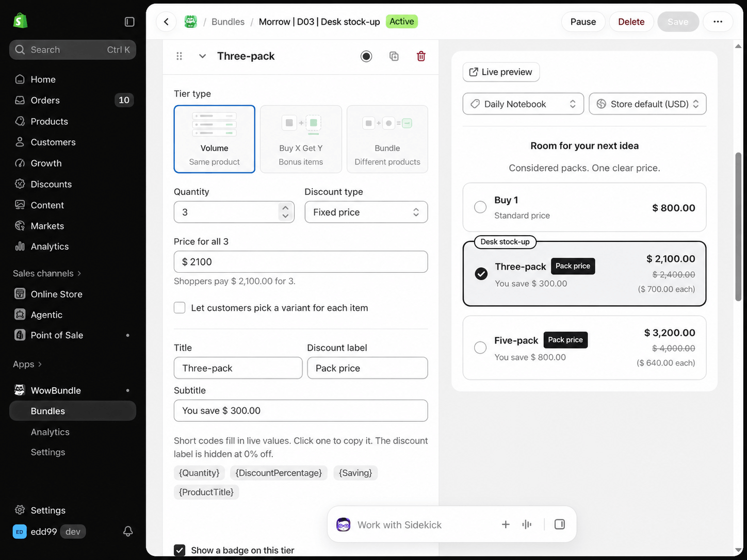Click the Price for all 3 field

coord(301,262)
